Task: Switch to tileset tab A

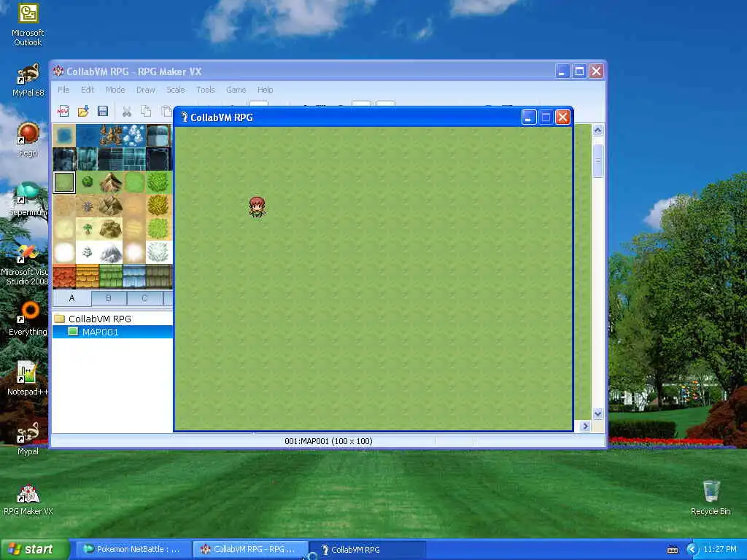Action: coord(71,298)
